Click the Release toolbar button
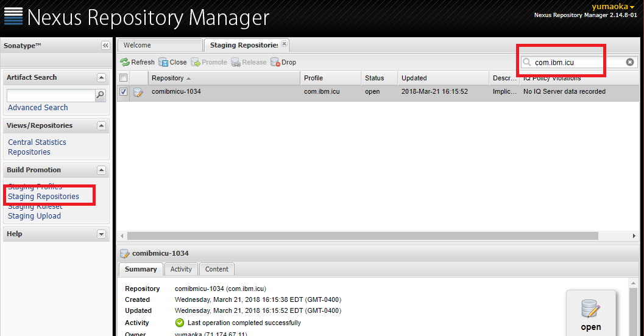Viewport: 644px width, 336px height. click(x=249, y=62)
